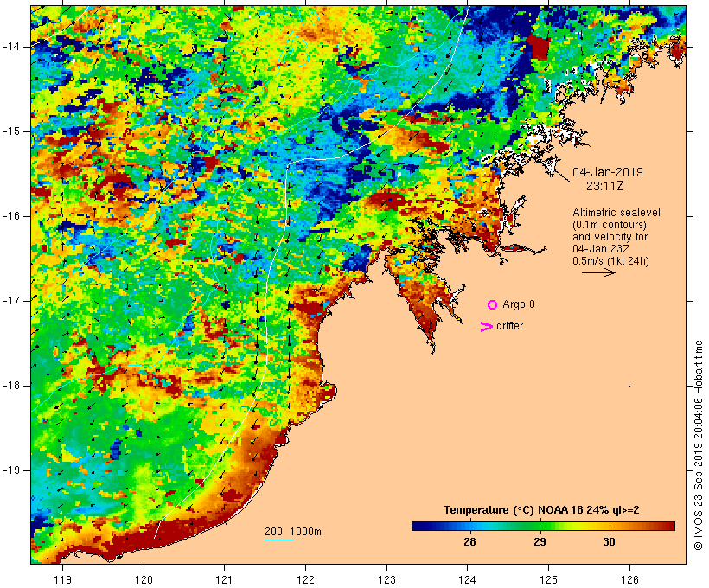Click the "Altimetric sealevel" caption line
Viewport: 709px width, 588px height.
click(616, 213)
